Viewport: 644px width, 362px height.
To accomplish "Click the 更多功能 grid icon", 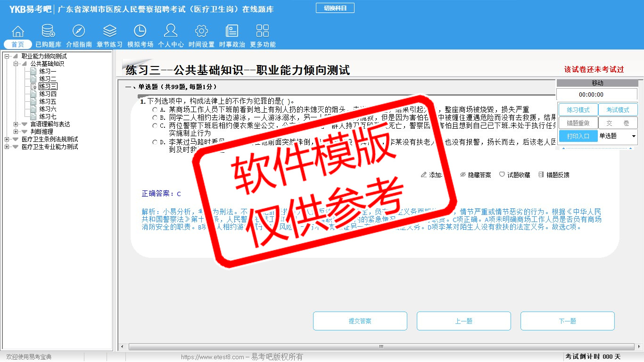I will [x=263, y=32].
